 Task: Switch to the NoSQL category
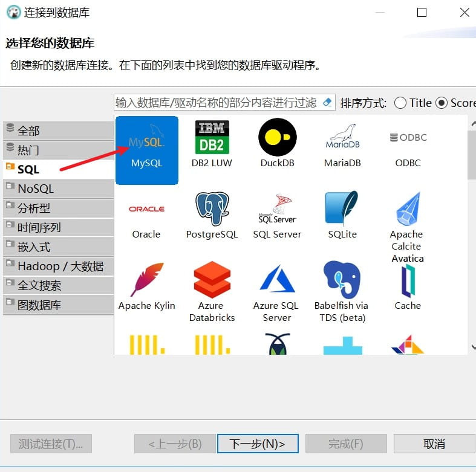(59, 189)
